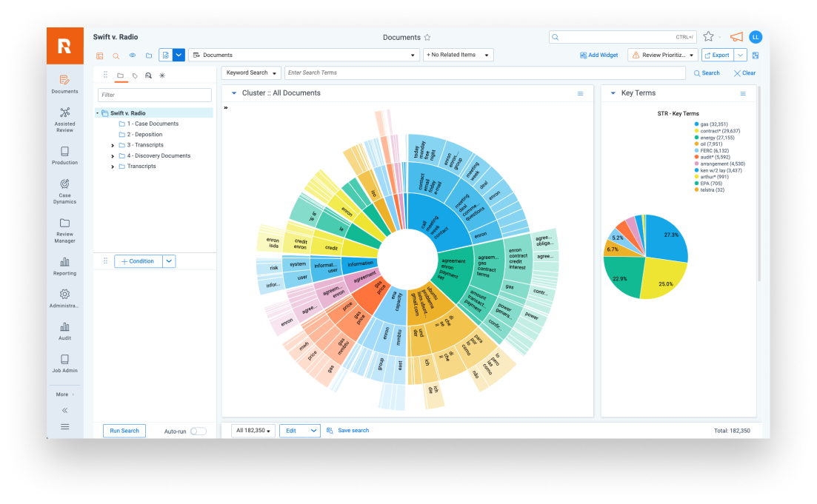Screen dimensions: 817x504
Task: Click the Enter Search Terms input field
Action: (x=484, y=73)
